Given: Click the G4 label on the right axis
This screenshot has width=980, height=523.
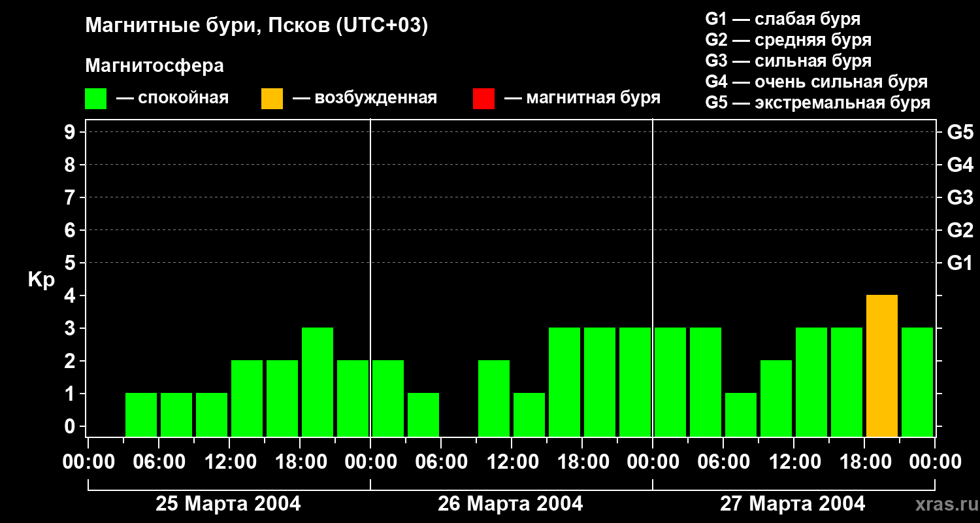Looking at the screenshot, I should point(960,165).
